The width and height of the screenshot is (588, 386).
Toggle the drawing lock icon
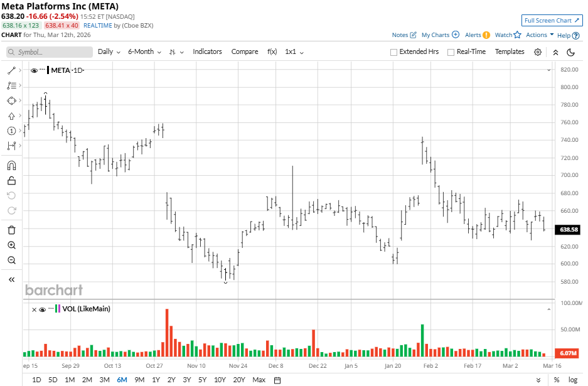11,181
